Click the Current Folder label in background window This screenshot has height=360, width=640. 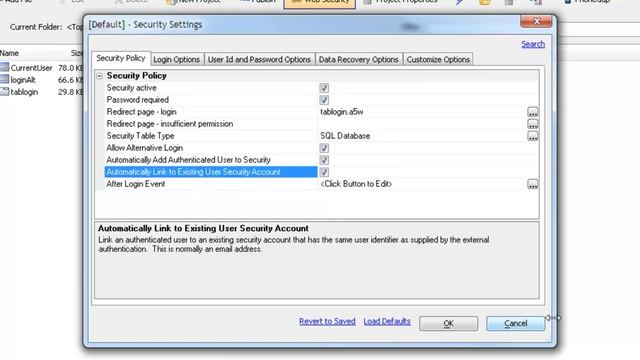[x=36, y=27]
